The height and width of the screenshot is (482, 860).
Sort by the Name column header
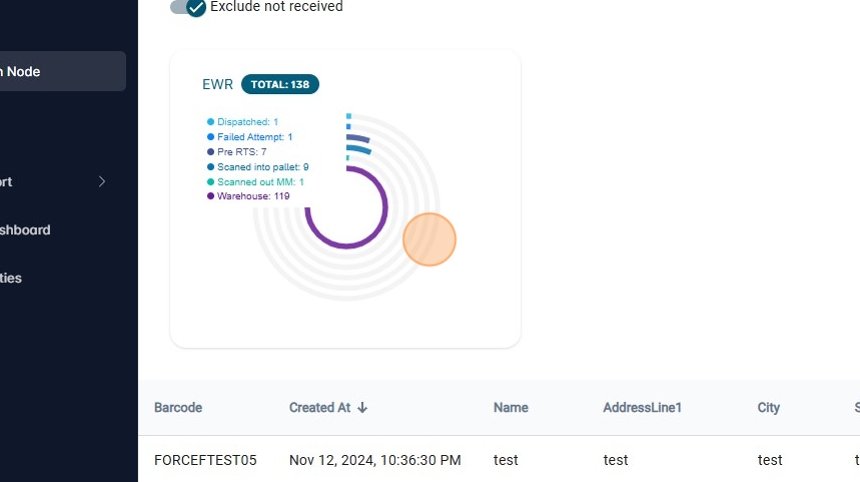(510, 408)
